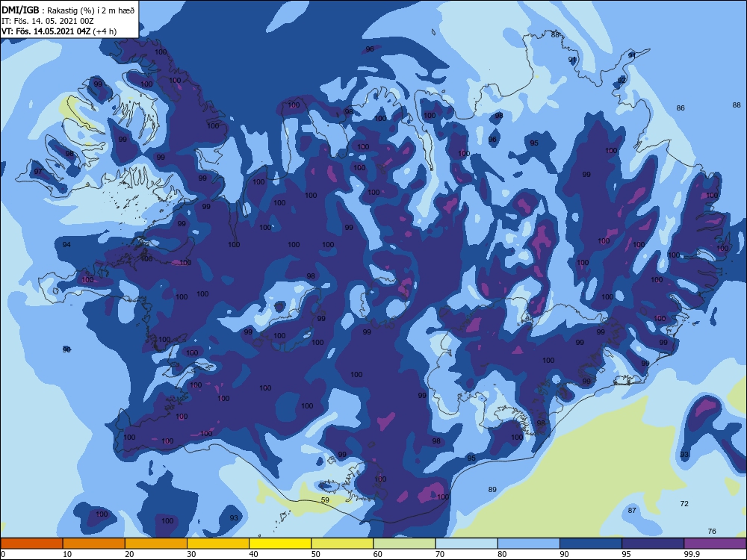Click the light blue 80–90 legend swatch
The image size is (747, 560).
[529, 544]
